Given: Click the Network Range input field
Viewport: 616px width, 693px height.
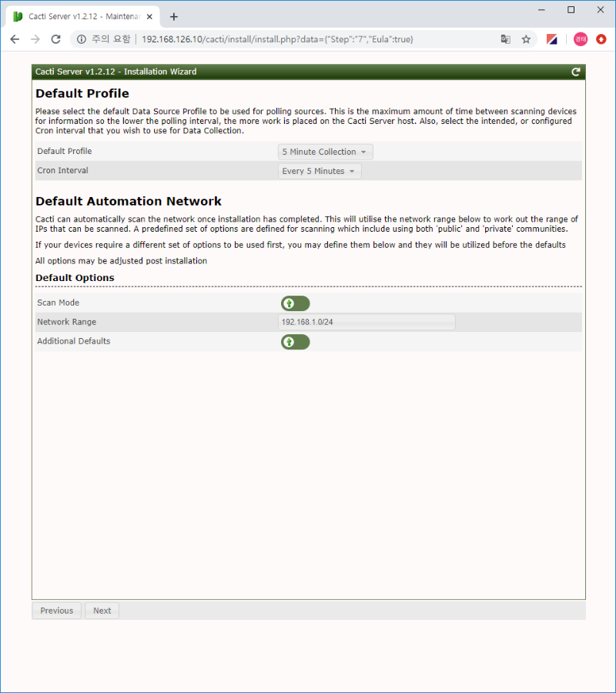Looking at the screenshot, I should 367,322.
